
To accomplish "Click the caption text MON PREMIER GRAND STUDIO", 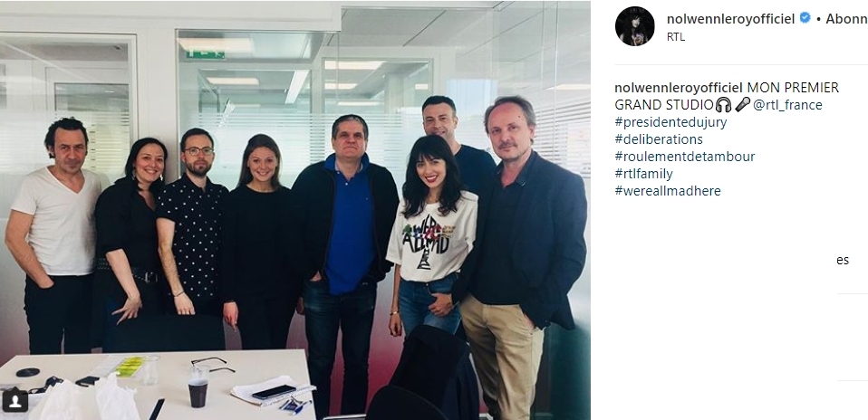I will click(x=727, y=96).
